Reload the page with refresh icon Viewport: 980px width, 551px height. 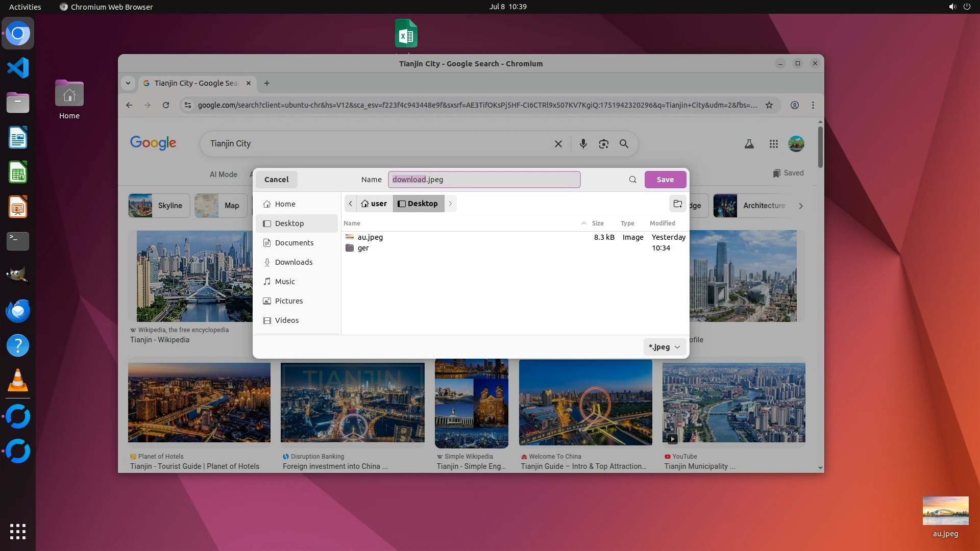[166, 105]
